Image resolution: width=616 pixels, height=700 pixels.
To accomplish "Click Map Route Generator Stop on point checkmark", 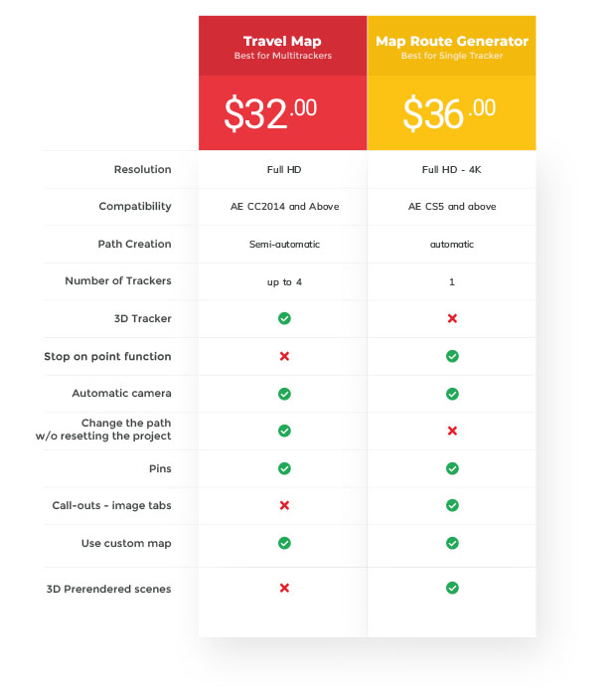I will tap(452, 356).
